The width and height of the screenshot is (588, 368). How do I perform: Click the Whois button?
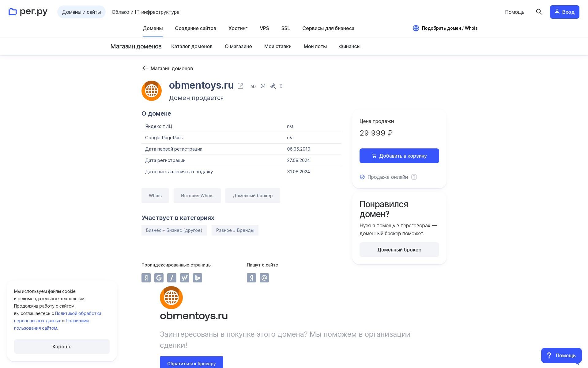click(155, 196)
